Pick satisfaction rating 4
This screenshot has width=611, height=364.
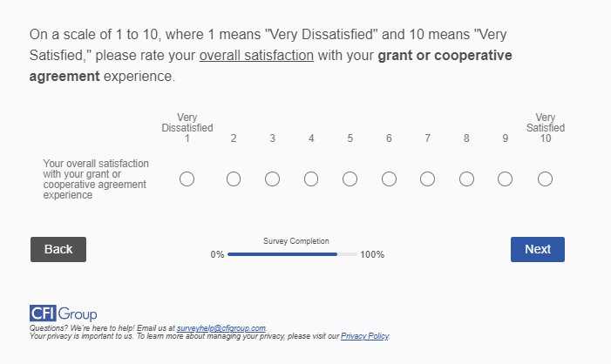point(311,179)
